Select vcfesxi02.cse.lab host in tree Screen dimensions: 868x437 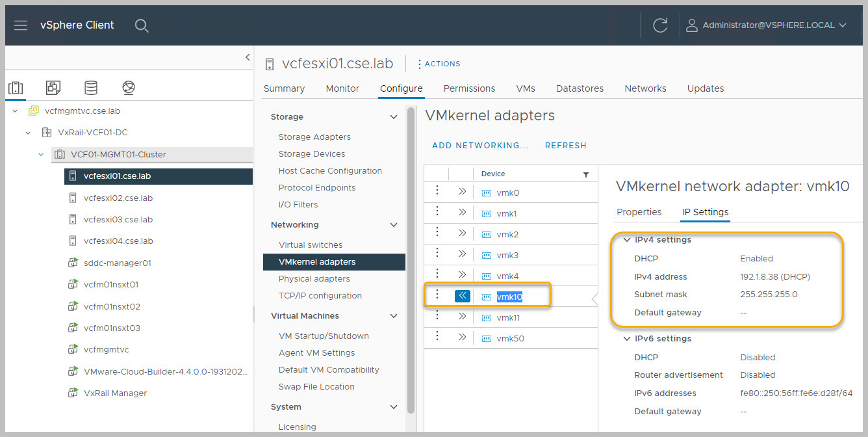(x=118, y=198)
